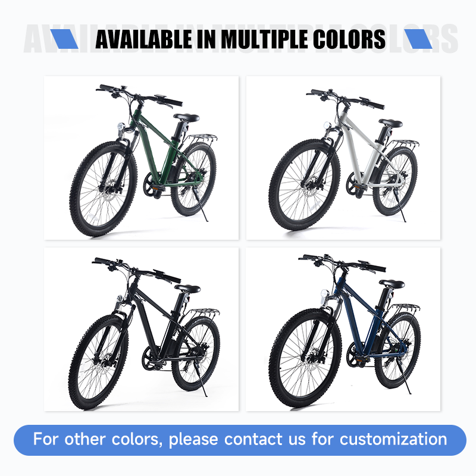This screenshot has width=476, height=476.
Task: Click the blue parallelogram right of heading
Action: click(x=418, y=39)
